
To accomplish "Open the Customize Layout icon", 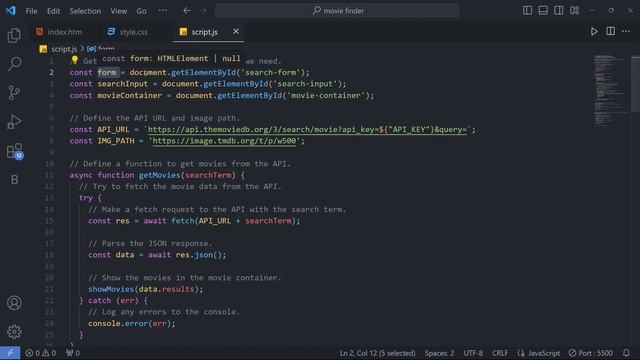I will pyautogui.click(x=575, y=11).
